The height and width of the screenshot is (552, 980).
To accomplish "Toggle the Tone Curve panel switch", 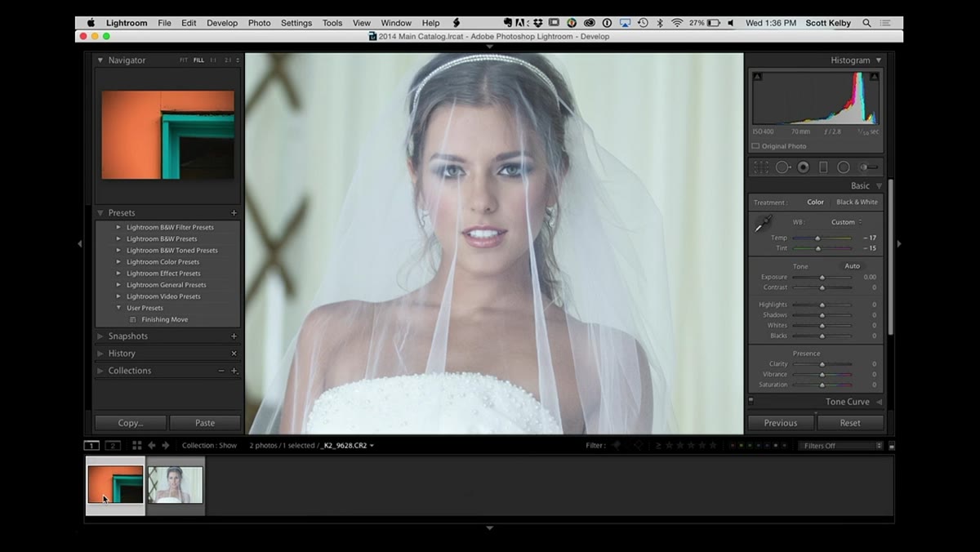I will pos(751,400).
